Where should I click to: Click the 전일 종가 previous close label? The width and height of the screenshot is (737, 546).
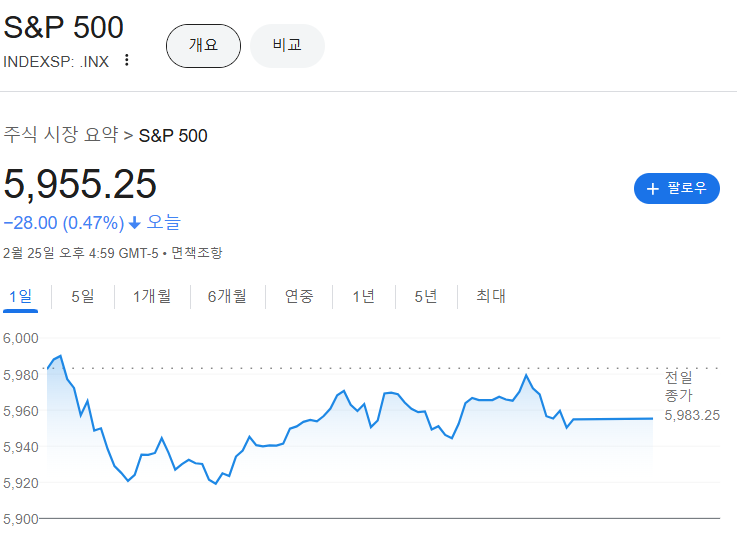(x=678, y=386)
